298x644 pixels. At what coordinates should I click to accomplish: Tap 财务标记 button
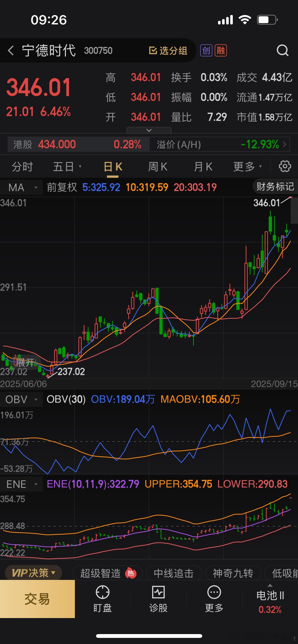coord(275,186)
